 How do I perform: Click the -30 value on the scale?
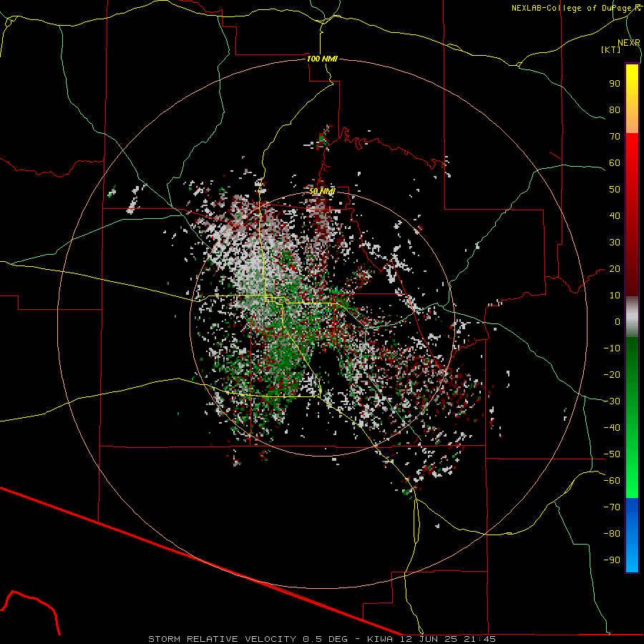[612, 401]
